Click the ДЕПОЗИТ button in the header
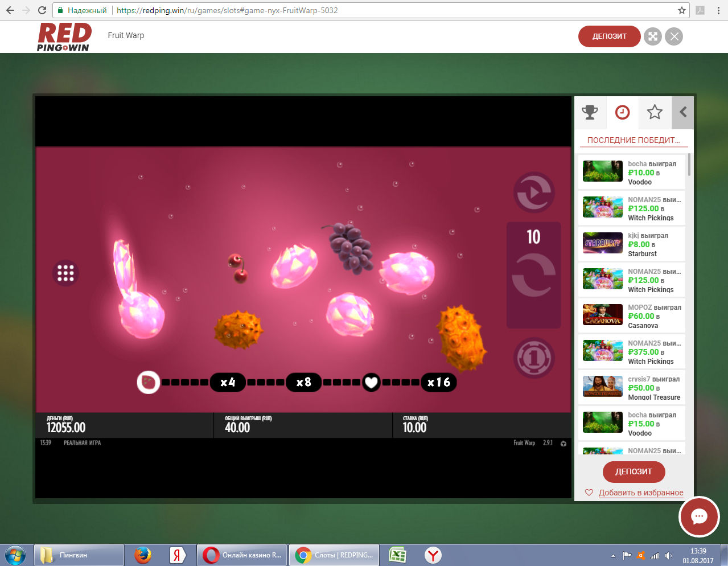Screen dimensions: 728x566 coord(610,36)
